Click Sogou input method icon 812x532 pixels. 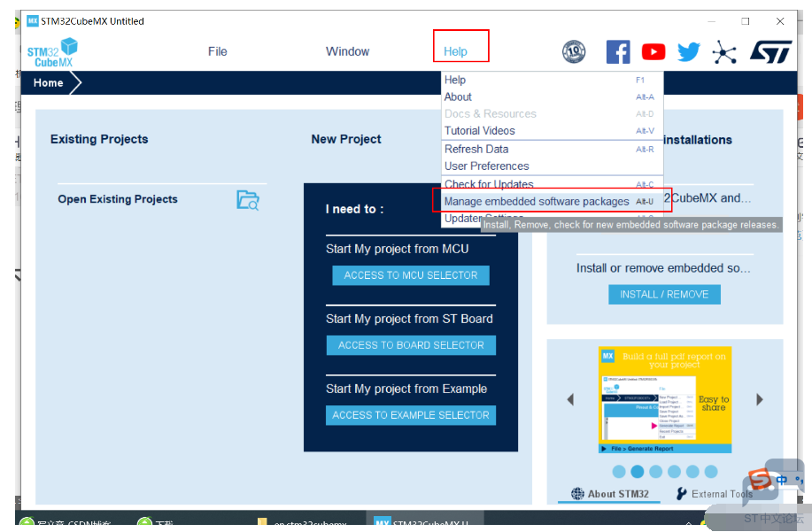[x=761, y=481]
